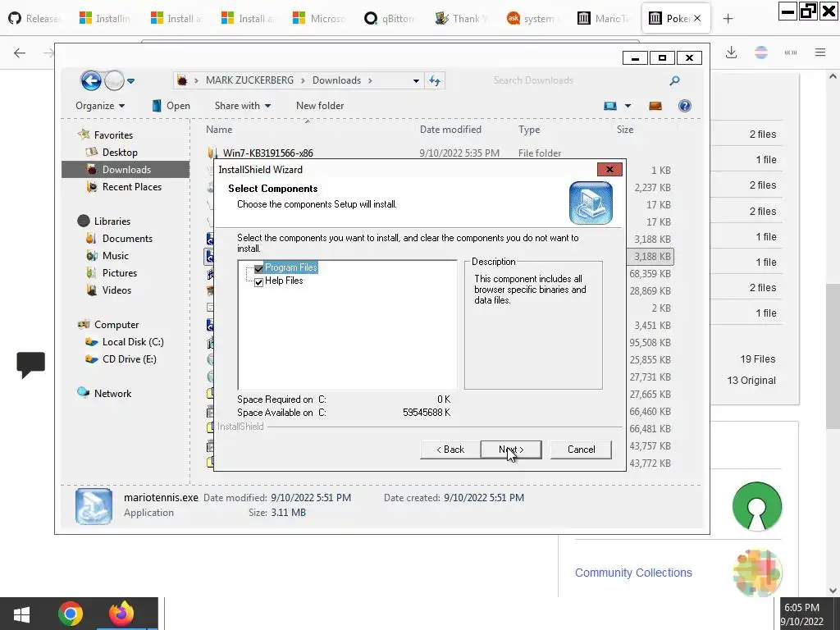The height and width of the screenshot is (630, 840).
Task: Switch to the MarioTennis archive tab
Action: 604,19
